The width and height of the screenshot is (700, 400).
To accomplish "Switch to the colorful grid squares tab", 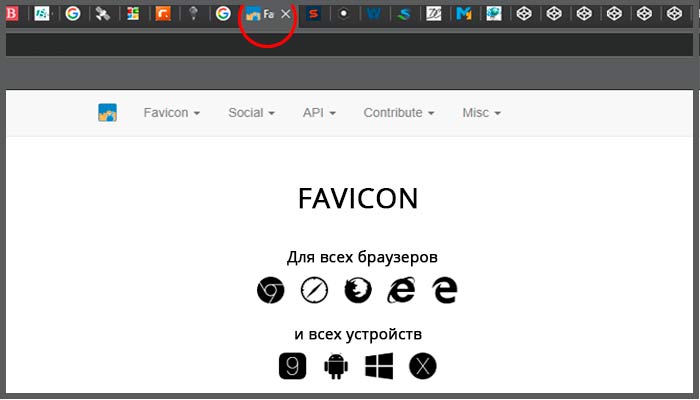I will (x=133, y=14).
